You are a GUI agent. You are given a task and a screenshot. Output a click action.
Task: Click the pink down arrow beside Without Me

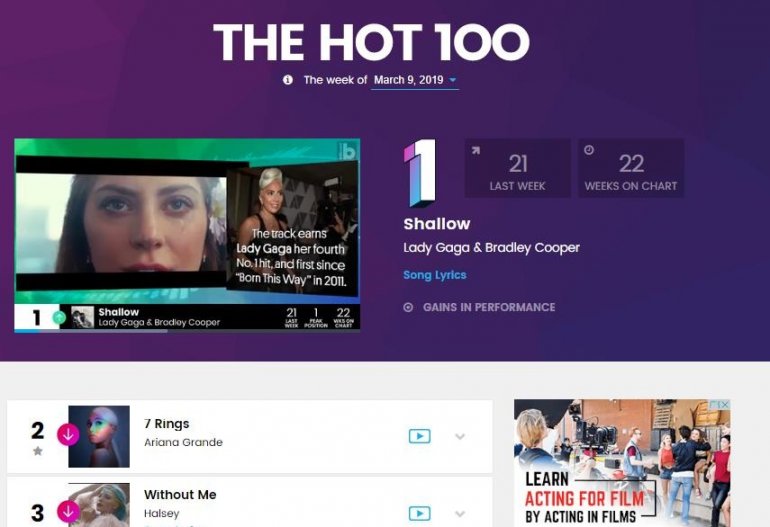68,511
